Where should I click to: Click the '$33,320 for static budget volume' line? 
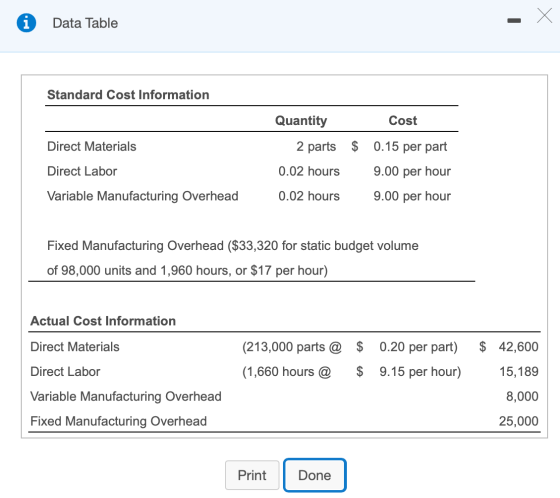pyautogui.click(x=232, y=246)
